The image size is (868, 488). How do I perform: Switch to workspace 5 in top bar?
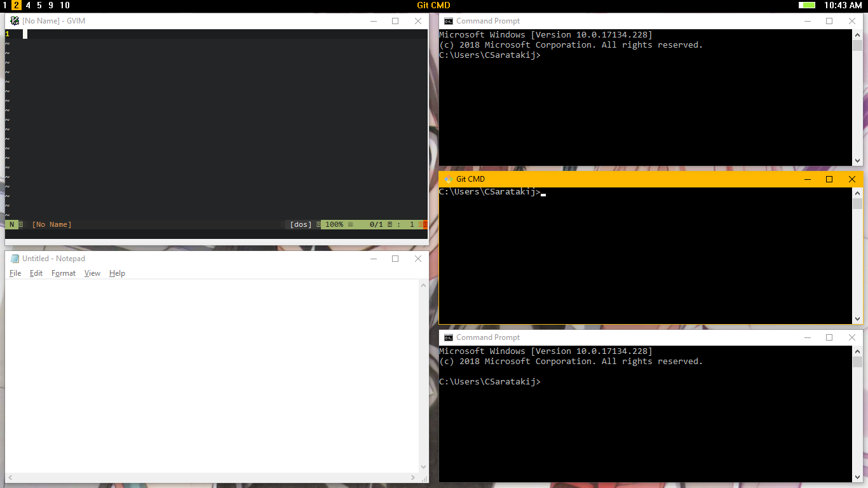(39, 5)
